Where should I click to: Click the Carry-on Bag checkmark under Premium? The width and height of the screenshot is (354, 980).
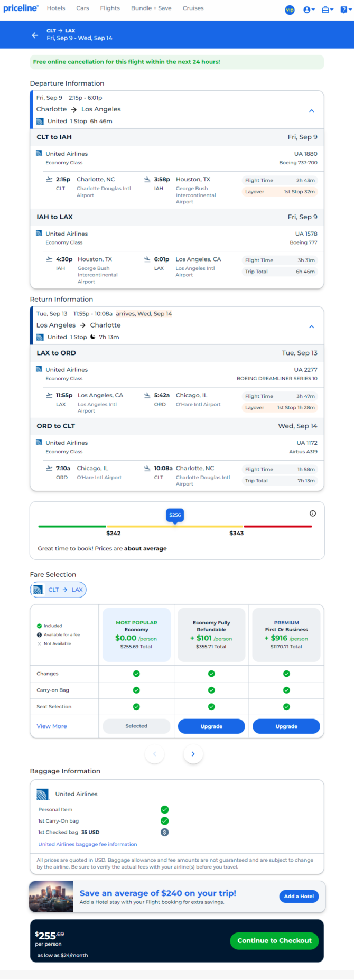(286, 690)
